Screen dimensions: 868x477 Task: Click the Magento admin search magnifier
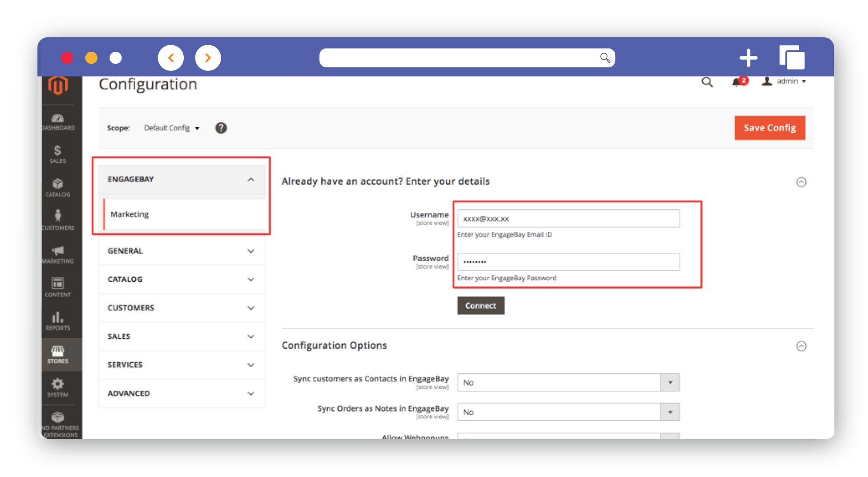pyautogui.click(x=707, y=83)
